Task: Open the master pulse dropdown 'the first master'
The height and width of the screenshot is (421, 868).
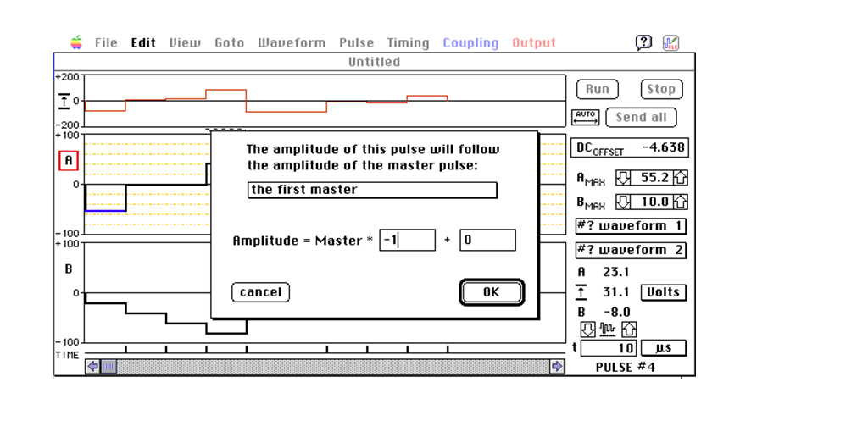Action: (x=372, y=190)
